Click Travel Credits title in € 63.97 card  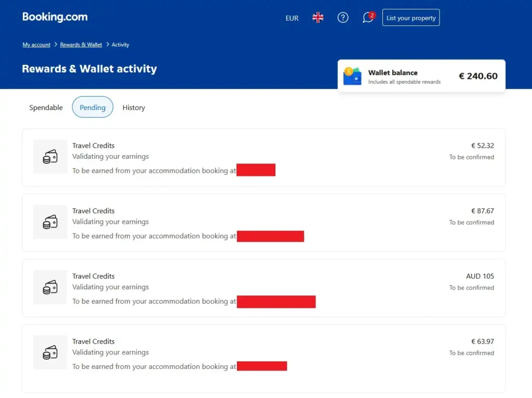pos(94,341)
